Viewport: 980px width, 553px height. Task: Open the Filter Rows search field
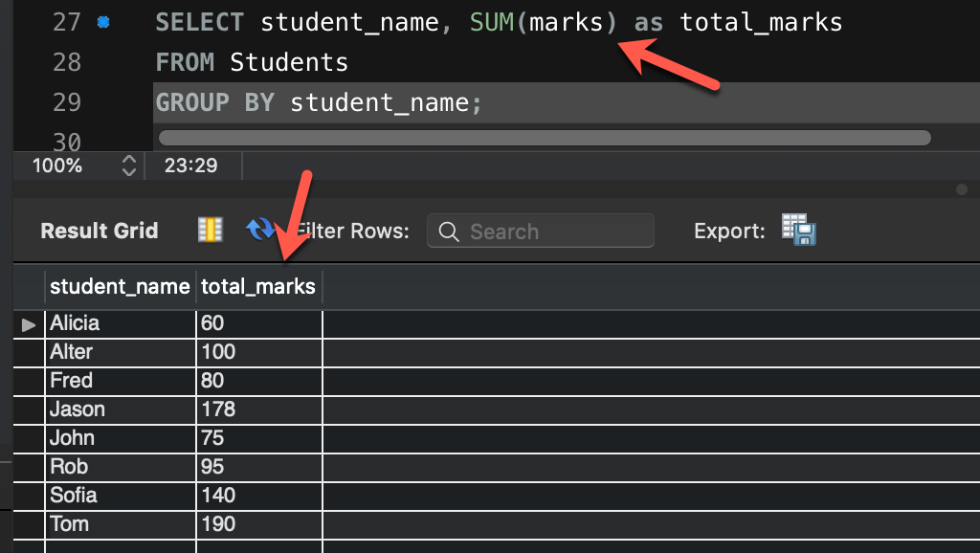[541, 231]
